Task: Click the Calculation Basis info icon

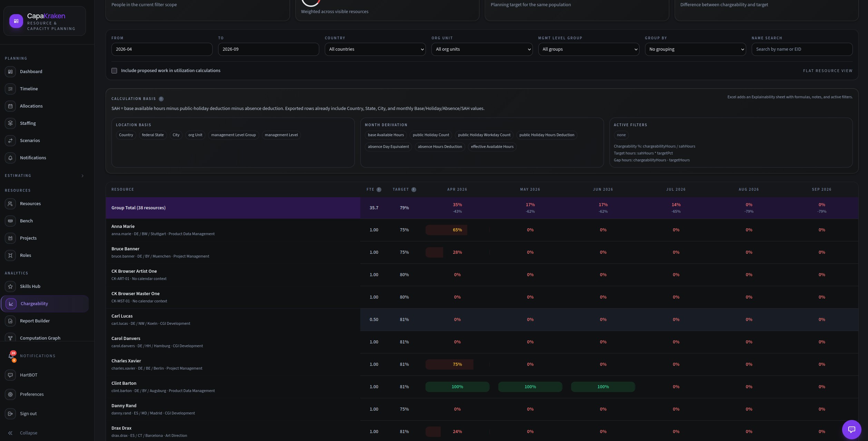Action: point(161,99)
